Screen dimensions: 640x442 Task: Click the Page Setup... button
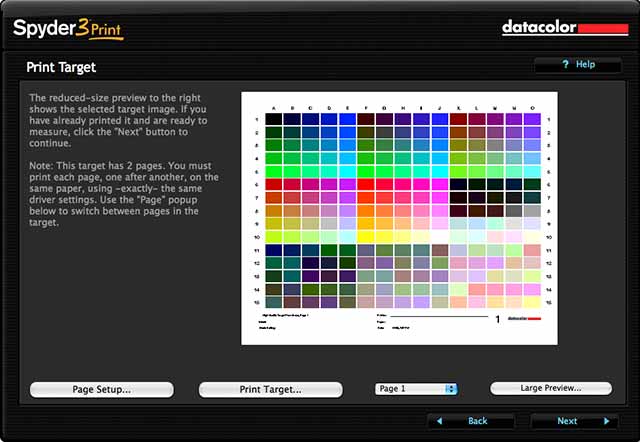pos(102,389)
